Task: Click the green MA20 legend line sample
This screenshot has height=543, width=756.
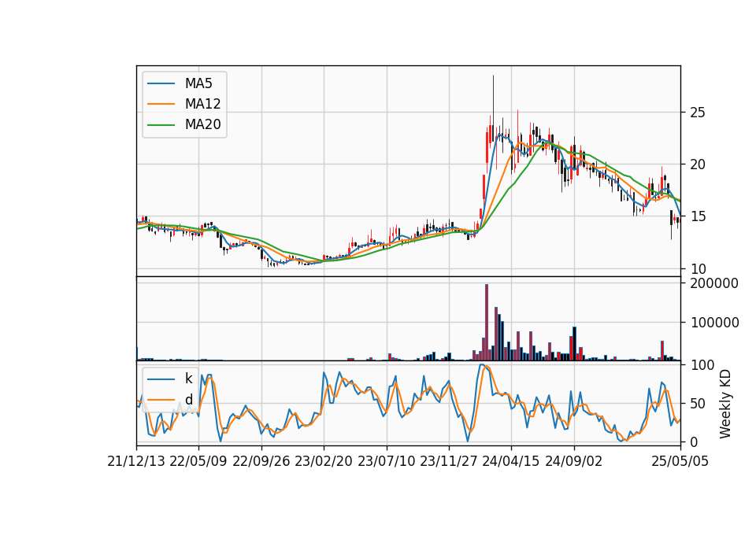Action: pyautogui.click(x=161, y=124)
